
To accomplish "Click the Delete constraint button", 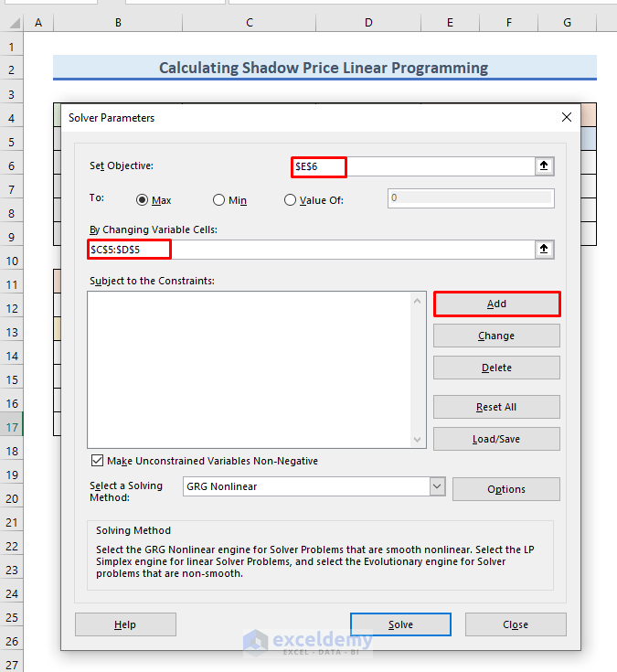I will click(496, 368).
